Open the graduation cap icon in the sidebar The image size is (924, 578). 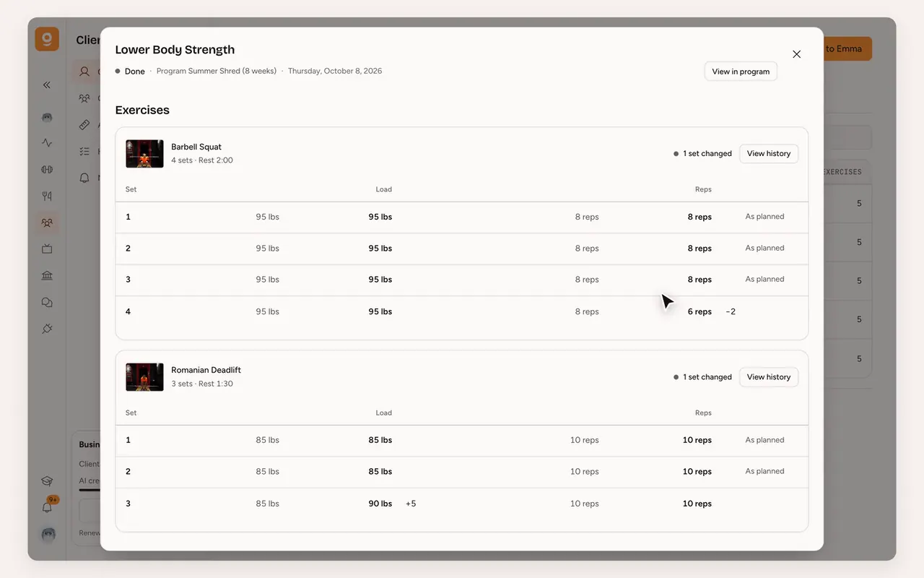point(47,481)
